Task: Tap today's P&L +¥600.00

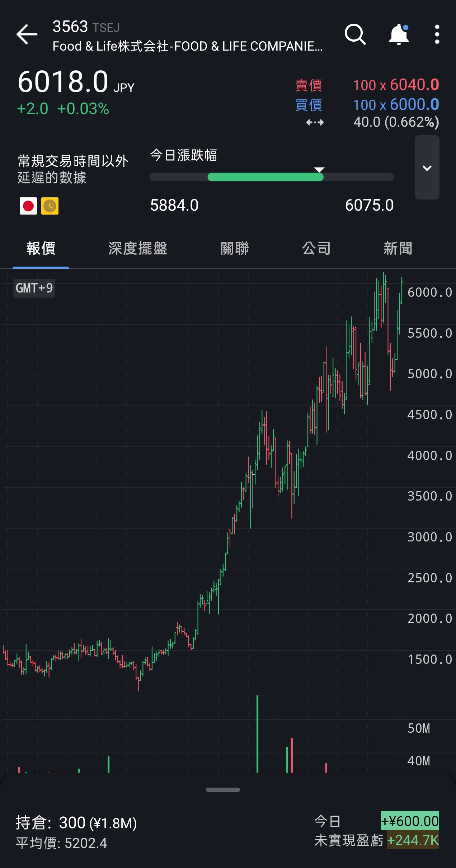Action: tap(410, 821)
